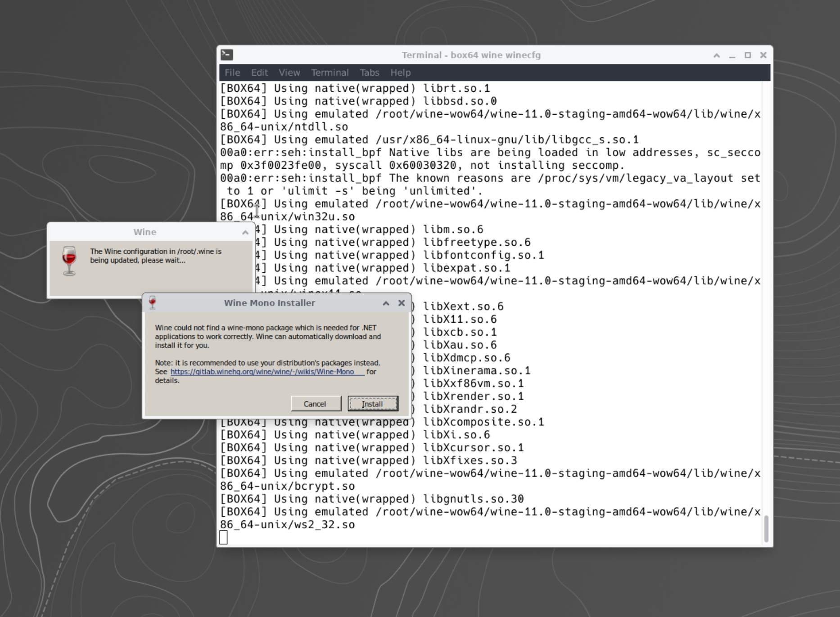Click the terminal icon in the title bar
The height and width of the screenshot is (617, 840).
coord(227,55)
